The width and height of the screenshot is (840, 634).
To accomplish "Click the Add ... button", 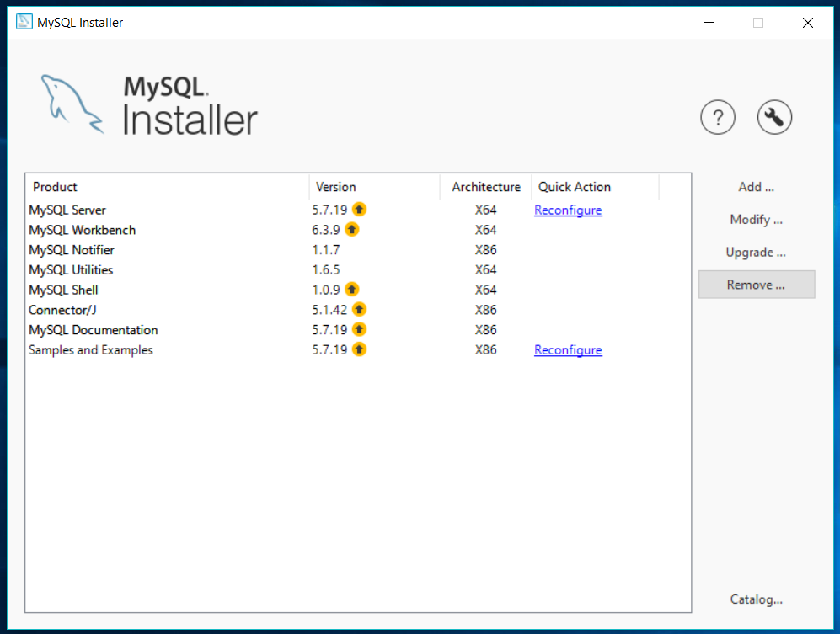I will tap(756, 187).
